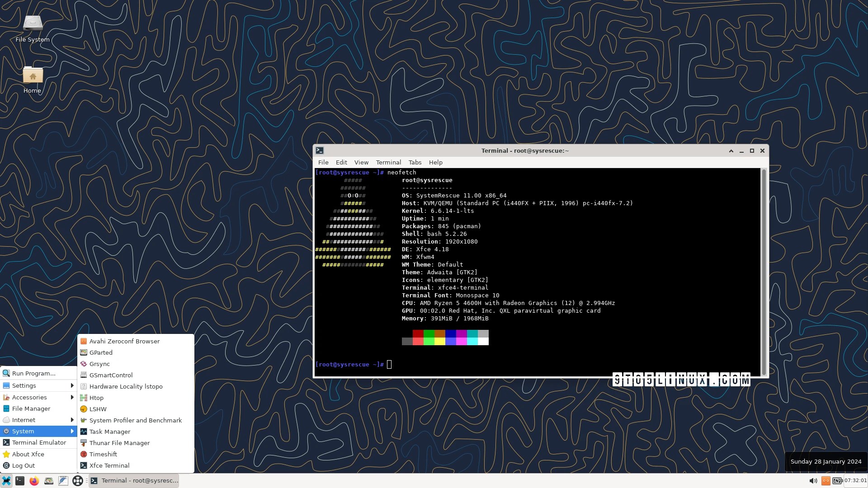Choose Log Out from the applications menu
Viewport: 868px width, 488px height.
point(24,465)
